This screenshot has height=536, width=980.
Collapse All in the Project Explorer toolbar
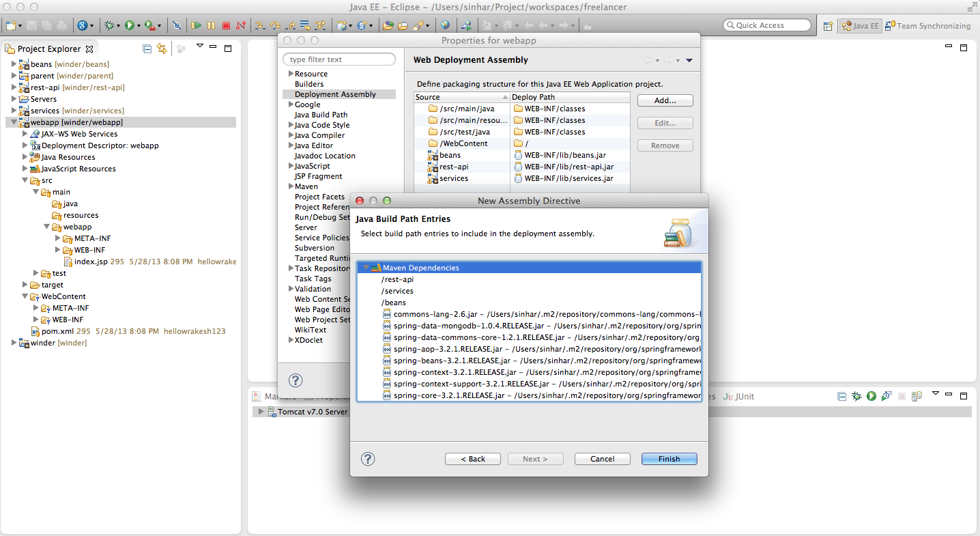click(147, 48)
